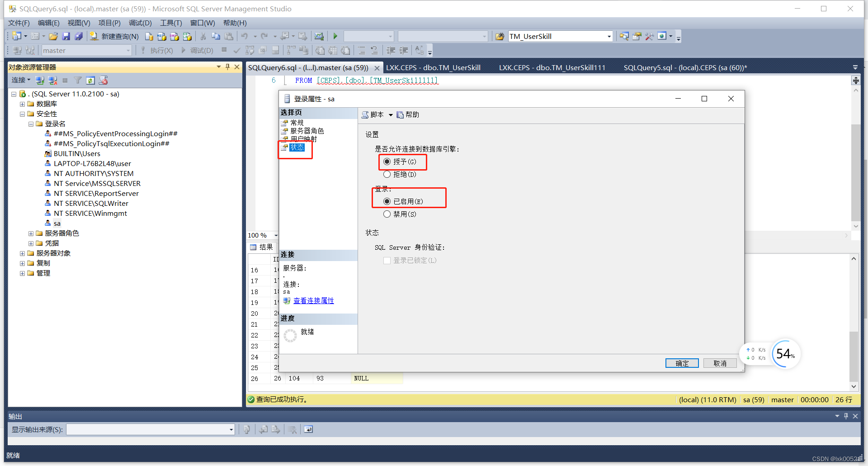Click the Open File folder icon in toolbar
Image resolution: width=868 pixels, height=466 pixels.
[x=53, y=36]
